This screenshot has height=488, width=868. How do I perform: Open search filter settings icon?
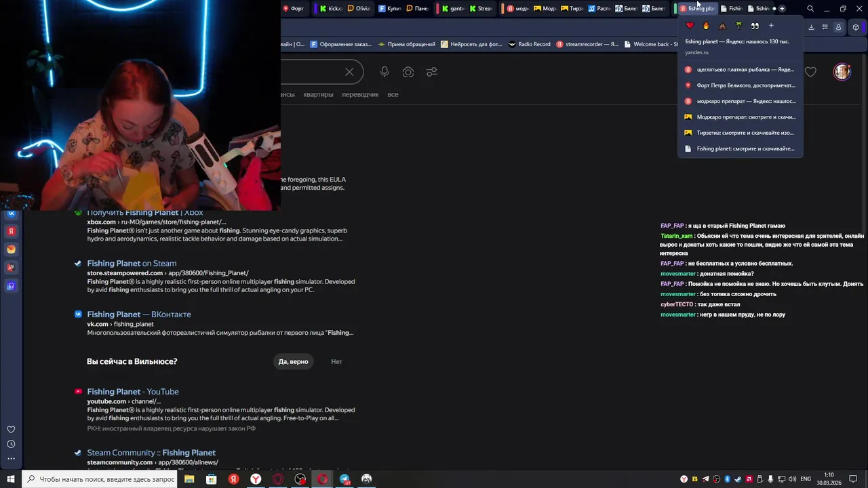(x=431, y=72)
